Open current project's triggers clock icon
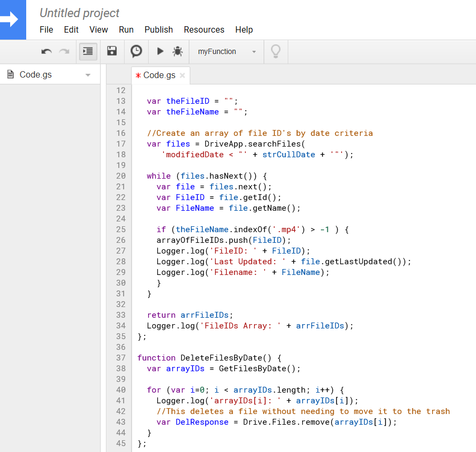Viewport: 476px width, 452px height. click(136, 51)
